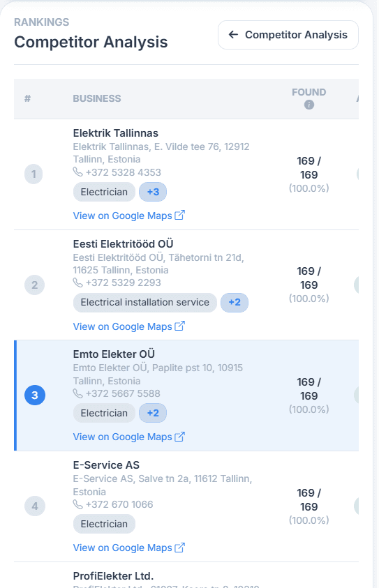Click phone icon for Emto Elekter OÜ

(77, 393)
